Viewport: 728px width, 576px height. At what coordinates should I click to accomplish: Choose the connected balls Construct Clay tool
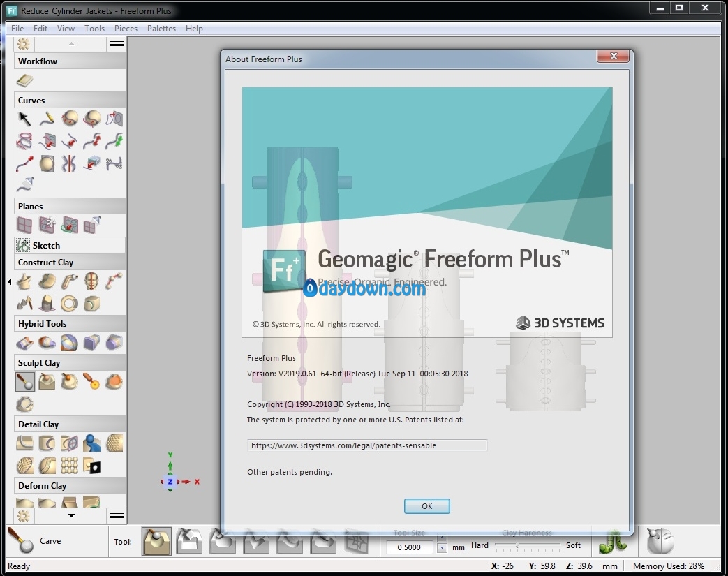[114, 281]
